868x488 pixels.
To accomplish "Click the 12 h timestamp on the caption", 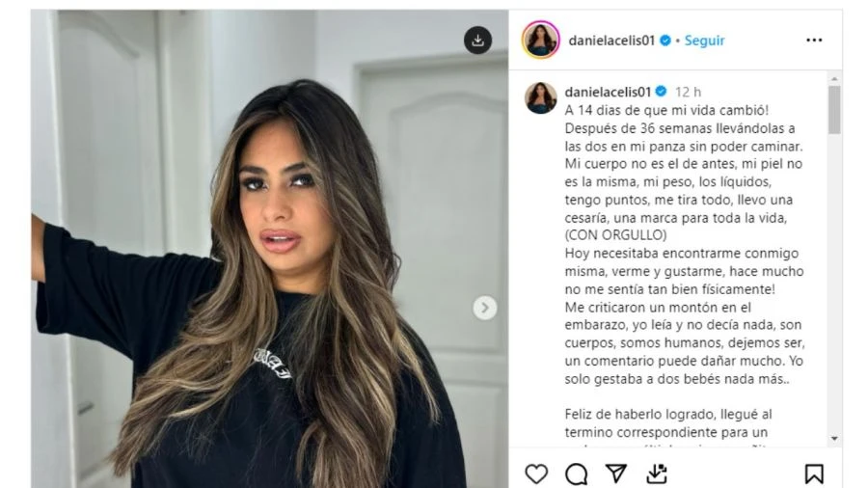I will coord(688,92).
